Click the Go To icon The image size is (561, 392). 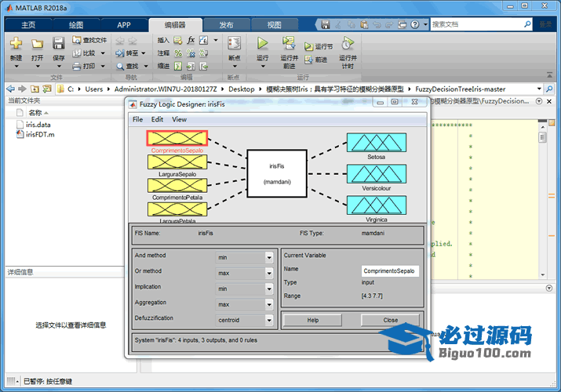(119, 53)
